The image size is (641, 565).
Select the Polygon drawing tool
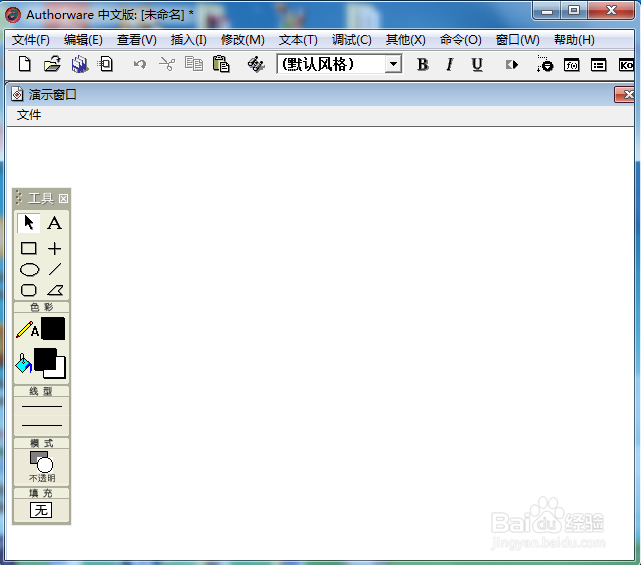[55, 290]
